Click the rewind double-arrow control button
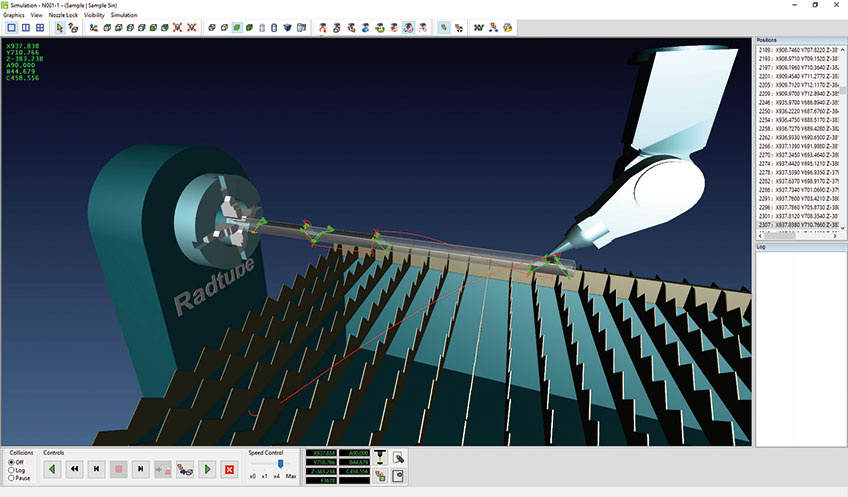 click(x=74, y=468)
